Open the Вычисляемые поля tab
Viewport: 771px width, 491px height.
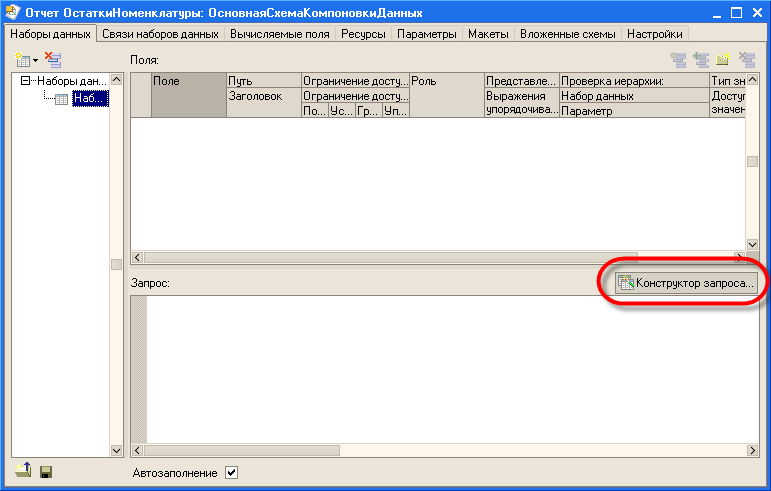tap(280, 34)
